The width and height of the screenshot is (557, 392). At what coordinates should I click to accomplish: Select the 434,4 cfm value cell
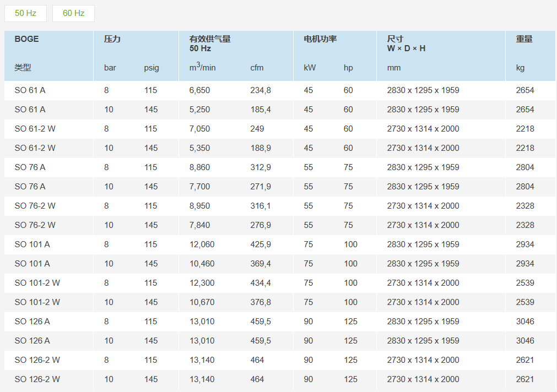(261, 283)
